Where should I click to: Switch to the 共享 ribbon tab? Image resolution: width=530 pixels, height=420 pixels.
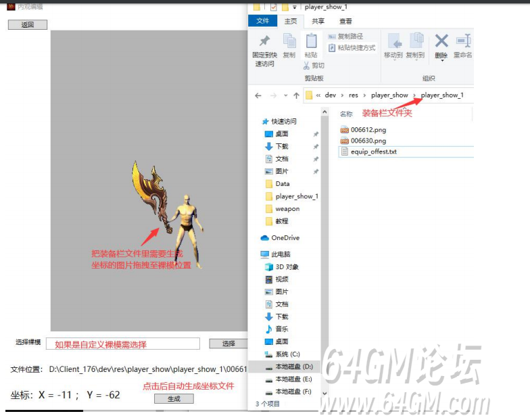point(318,22)
